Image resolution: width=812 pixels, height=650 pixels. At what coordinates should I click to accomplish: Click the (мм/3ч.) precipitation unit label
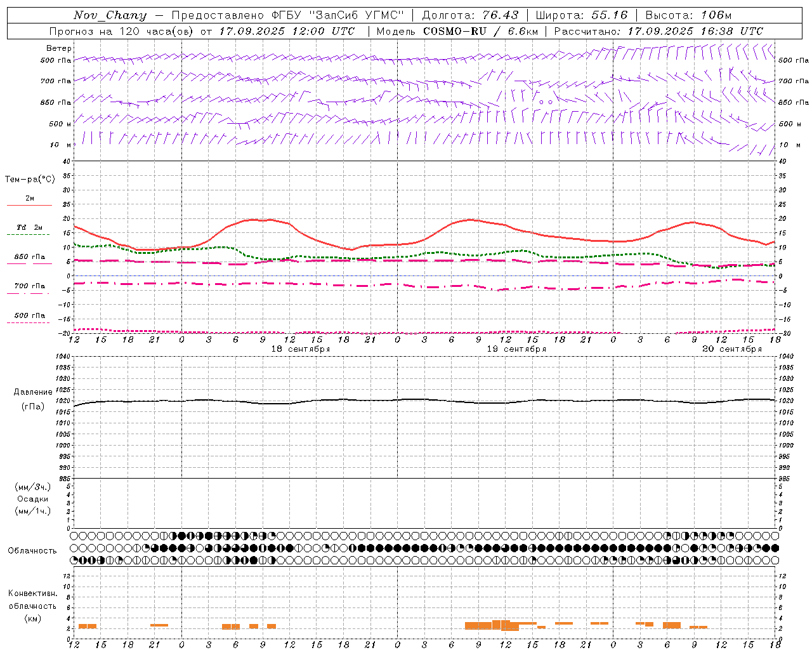[33, 487]
